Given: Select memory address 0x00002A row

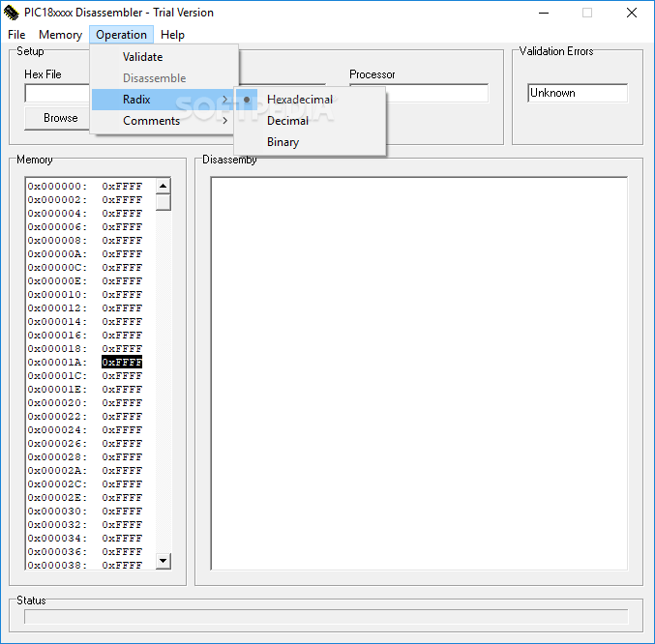Looking at the screenshot, I should [85, 470].
